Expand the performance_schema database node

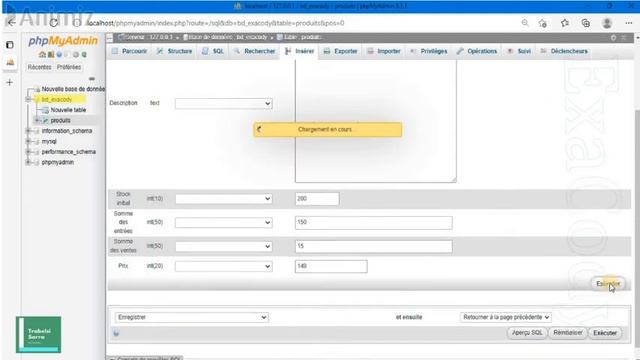(x=28, y=152)
